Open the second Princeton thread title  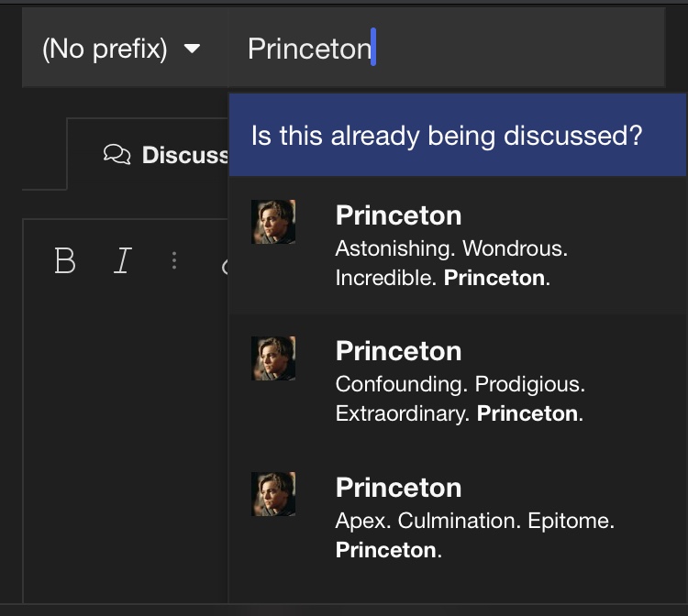(398, 351)
